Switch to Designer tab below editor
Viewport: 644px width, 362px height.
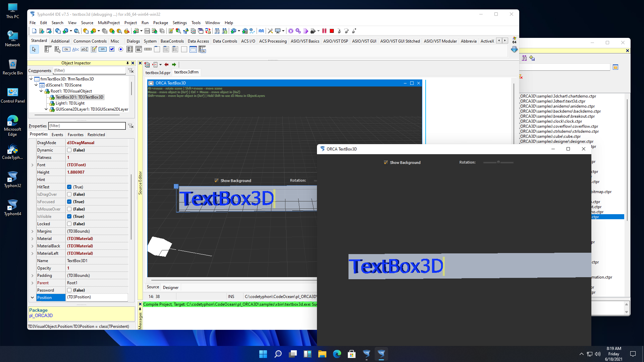click(x=171, y=288)
